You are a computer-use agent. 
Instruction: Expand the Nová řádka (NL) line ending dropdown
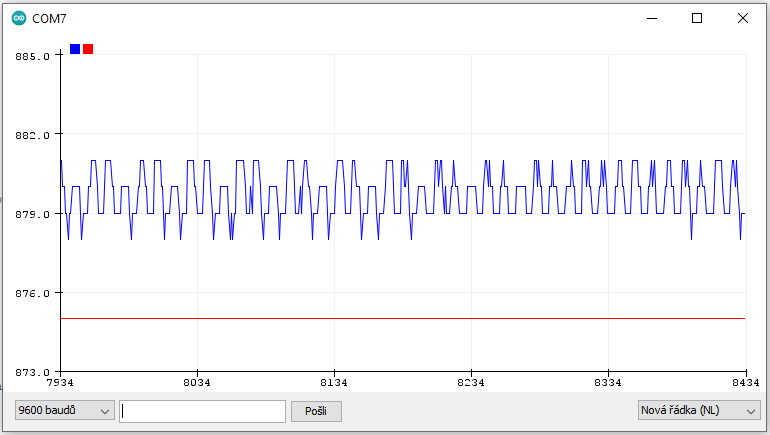tap(699, 410)
